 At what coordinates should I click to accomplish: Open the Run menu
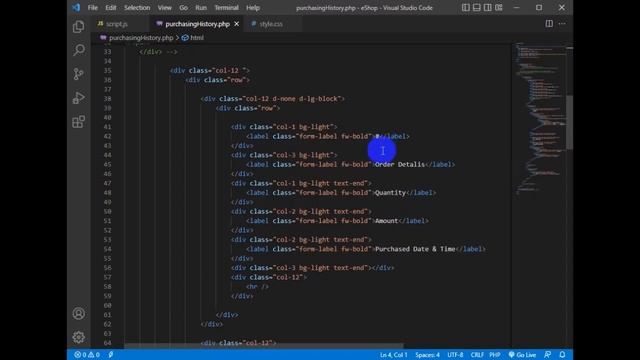pos(201,8)
